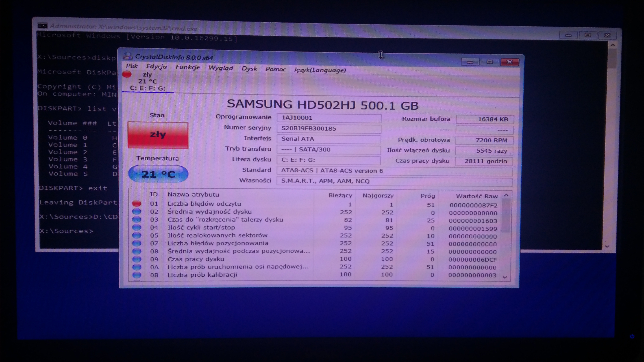Viewport: 644px width, 362px height.
Task: Click raw value 000000006DCF
Action: [x=472, y=260]
